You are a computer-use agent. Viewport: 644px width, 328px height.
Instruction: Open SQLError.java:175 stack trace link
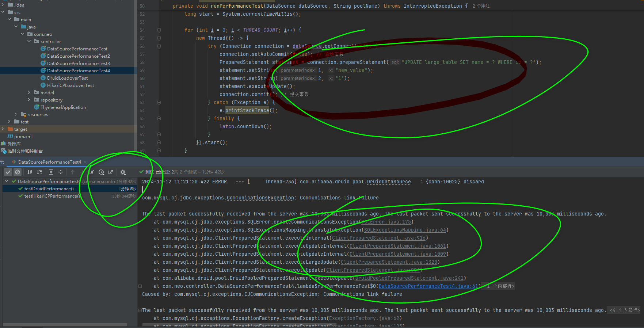386,222
